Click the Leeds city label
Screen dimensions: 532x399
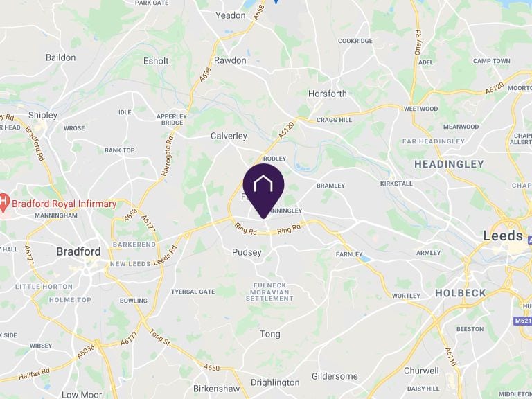503,236
